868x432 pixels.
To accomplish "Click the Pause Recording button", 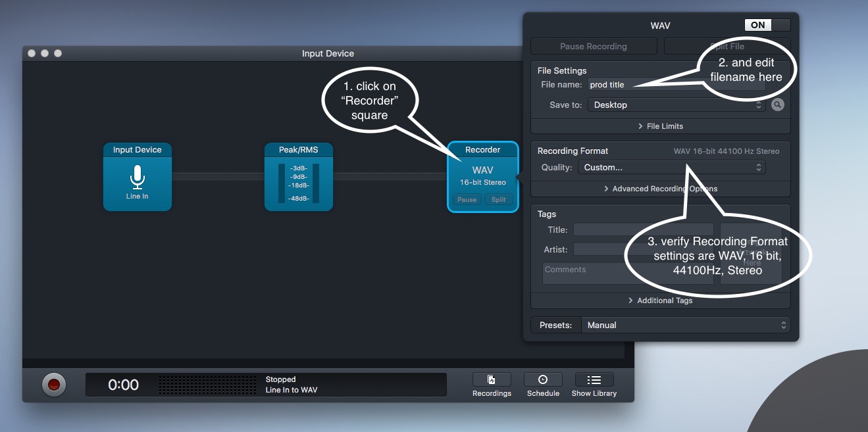I will (593, 47).
